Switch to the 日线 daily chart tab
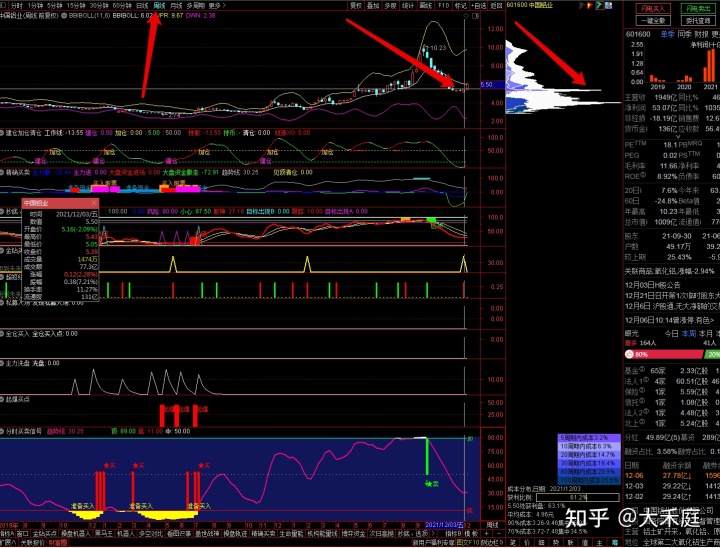720x548 pixels. pos(142,6)
